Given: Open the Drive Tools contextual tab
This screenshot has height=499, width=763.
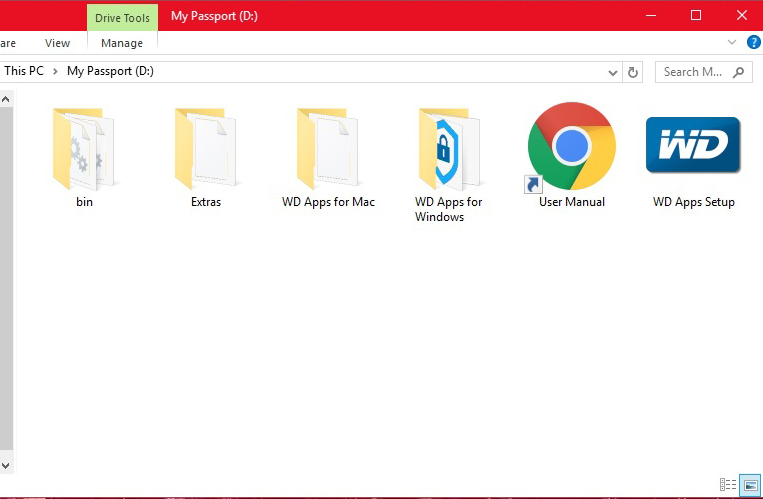Looking at the screenshot, I should point(122,18).
